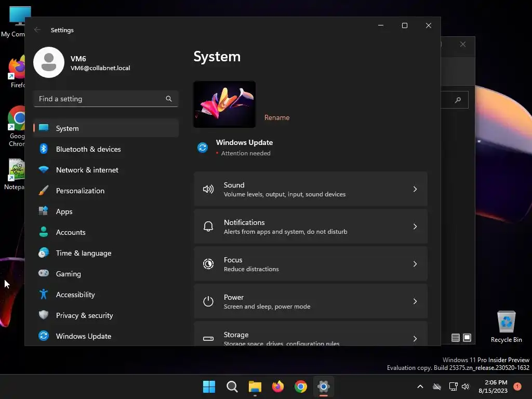Click the Bluetooth icon in sidebar
This screenshot has height=399, width=532.
tap(44, 149)
